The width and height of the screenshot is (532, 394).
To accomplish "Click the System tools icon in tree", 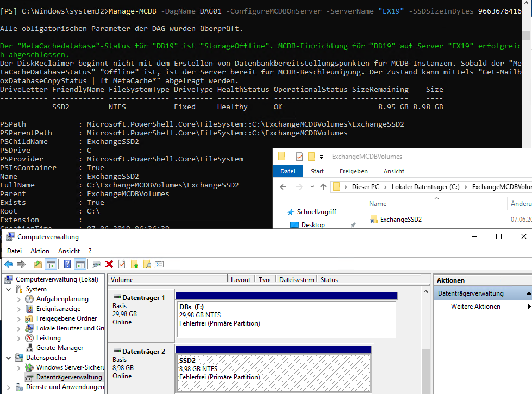I will click(19, 289).
